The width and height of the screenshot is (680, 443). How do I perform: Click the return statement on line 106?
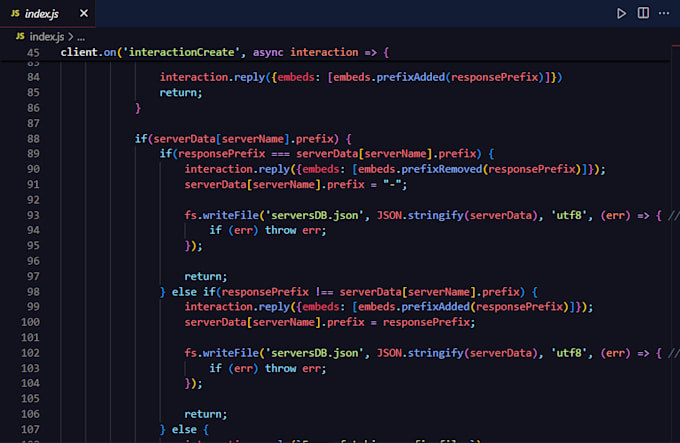click(x=206, y=414)
